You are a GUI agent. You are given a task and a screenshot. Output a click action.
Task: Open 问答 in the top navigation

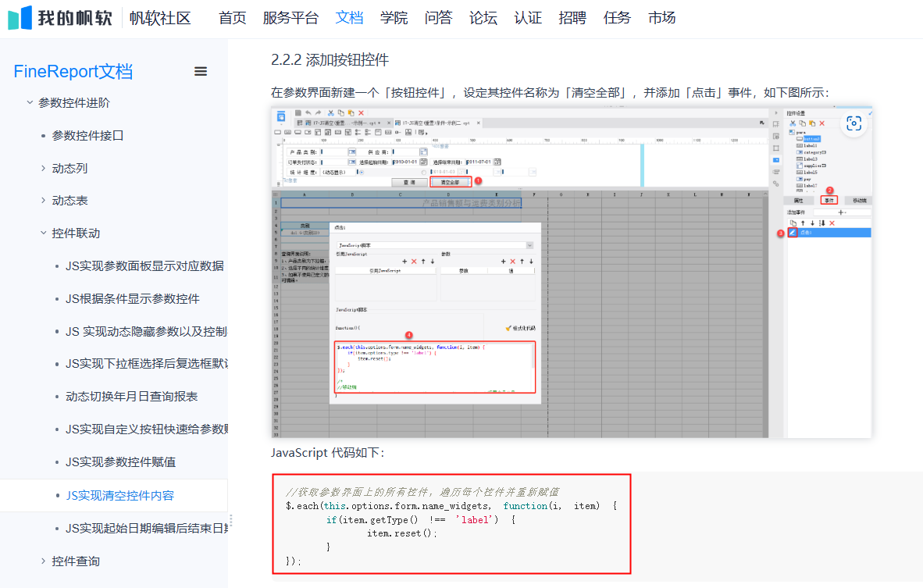[x=439, y=18]
